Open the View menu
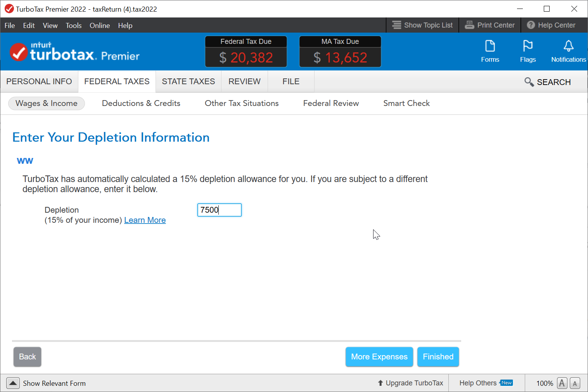This screenshot has width=588, height=392. (x=50, y=25)
